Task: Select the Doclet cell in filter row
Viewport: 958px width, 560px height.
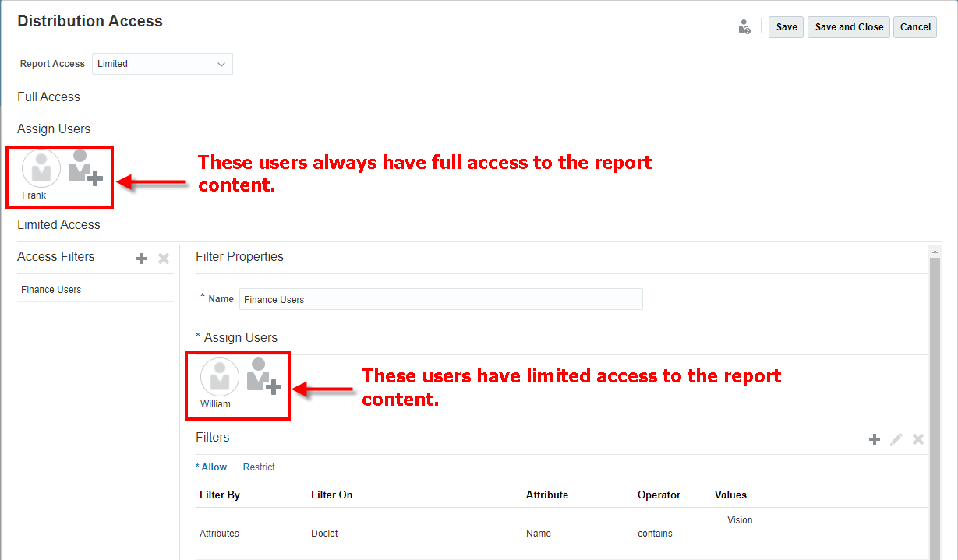Action: [324, 534]
